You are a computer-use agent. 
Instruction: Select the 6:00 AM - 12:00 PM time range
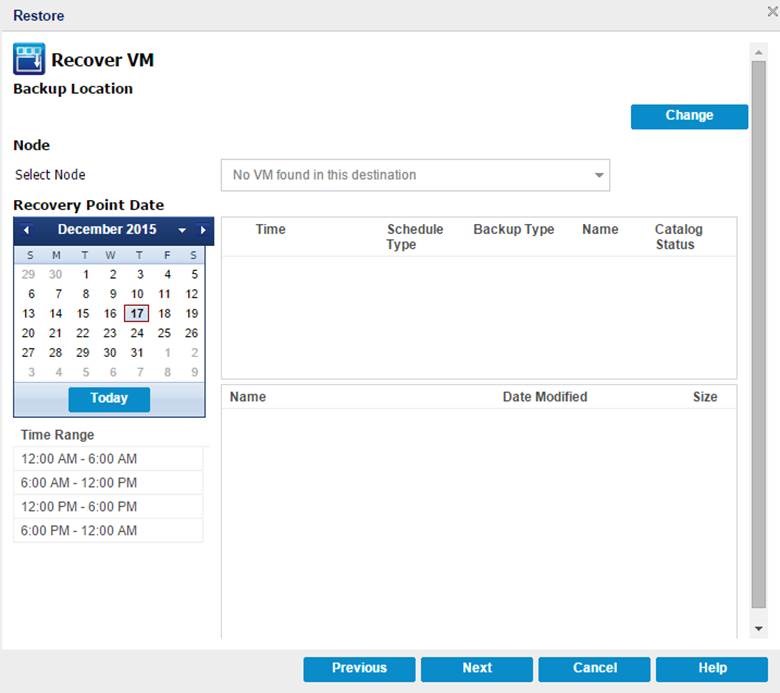(108, 483)
